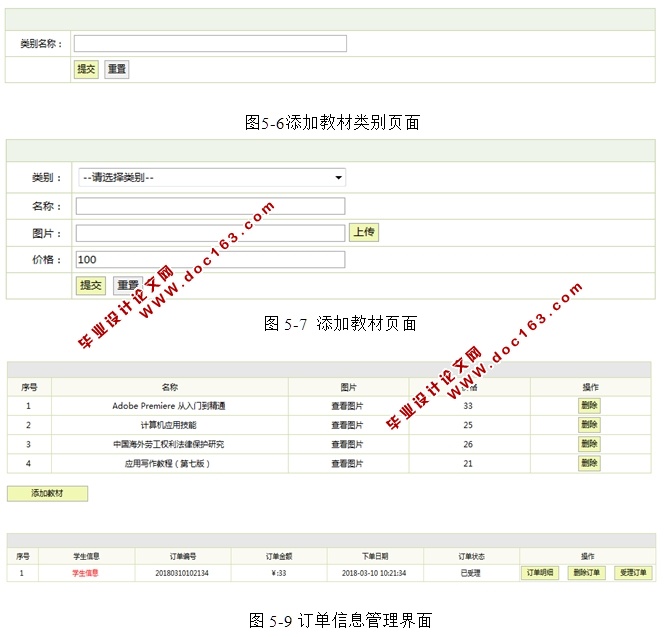Select the textbook name Adobe Premiere 从入门到精通

(169, 406)
